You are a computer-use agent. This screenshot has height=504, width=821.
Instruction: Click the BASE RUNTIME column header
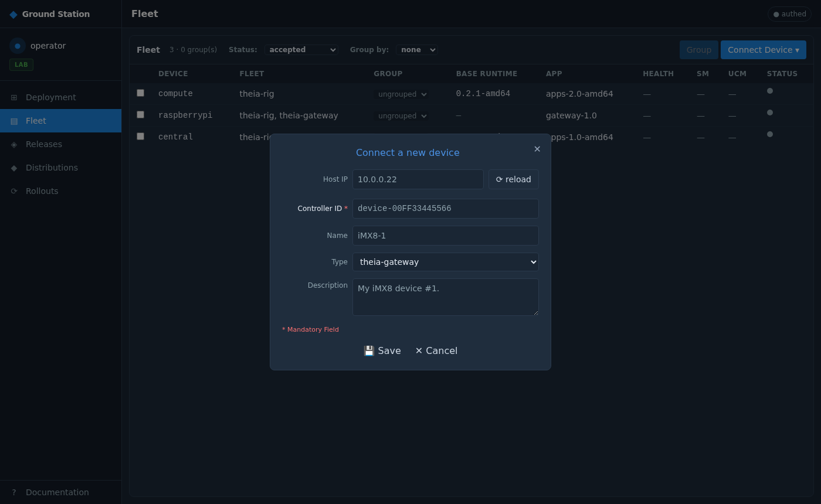tap(487, 74)
